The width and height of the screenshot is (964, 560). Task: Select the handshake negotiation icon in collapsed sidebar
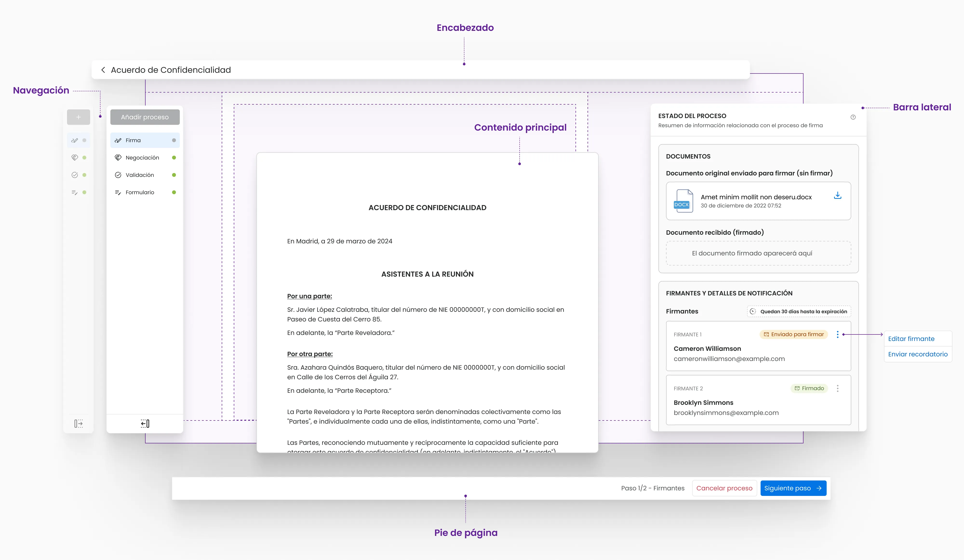coord(75,158)
